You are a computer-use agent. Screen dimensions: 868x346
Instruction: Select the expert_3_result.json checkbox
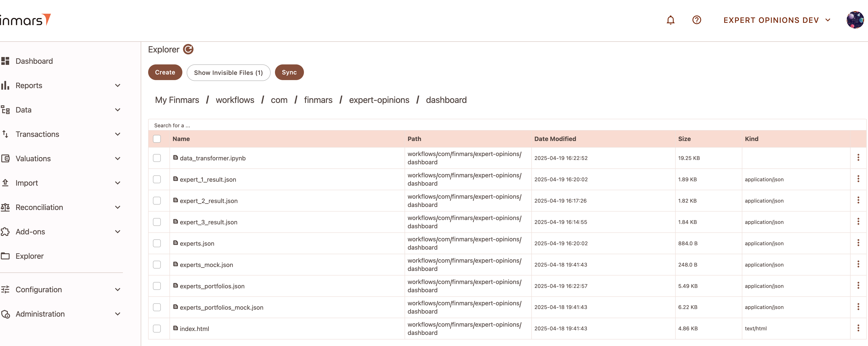point(157,222)
